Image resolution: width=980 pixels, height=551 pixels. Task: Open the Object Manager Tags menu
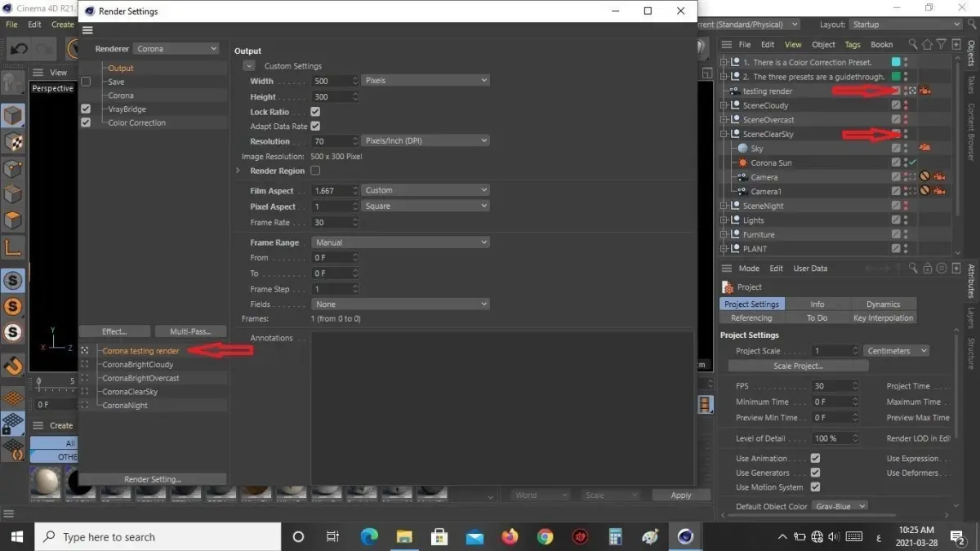[x=853, y=44]
